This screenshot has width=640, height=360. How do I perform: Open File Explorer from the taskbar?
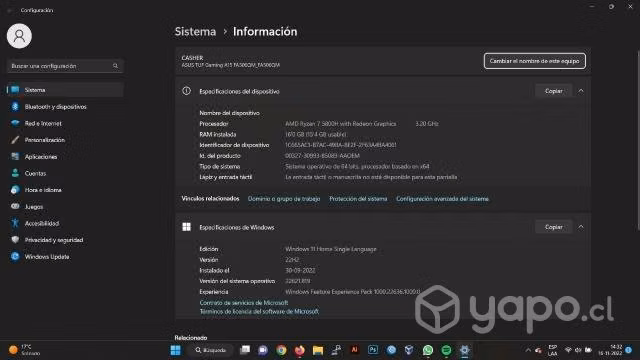(318, 350)
